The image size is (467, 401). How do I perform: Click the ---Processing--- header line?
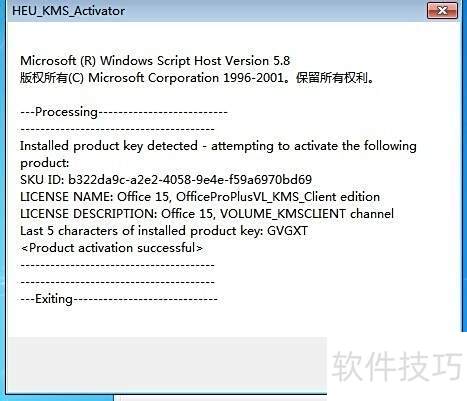click(x=124, y=112)
